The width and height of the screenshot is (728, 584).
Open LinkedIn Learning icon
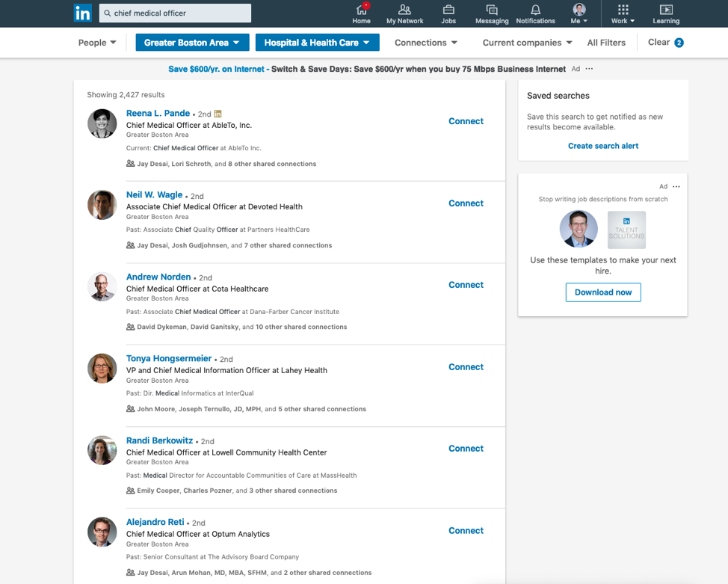pyautogui.click(x=665, y=13)
